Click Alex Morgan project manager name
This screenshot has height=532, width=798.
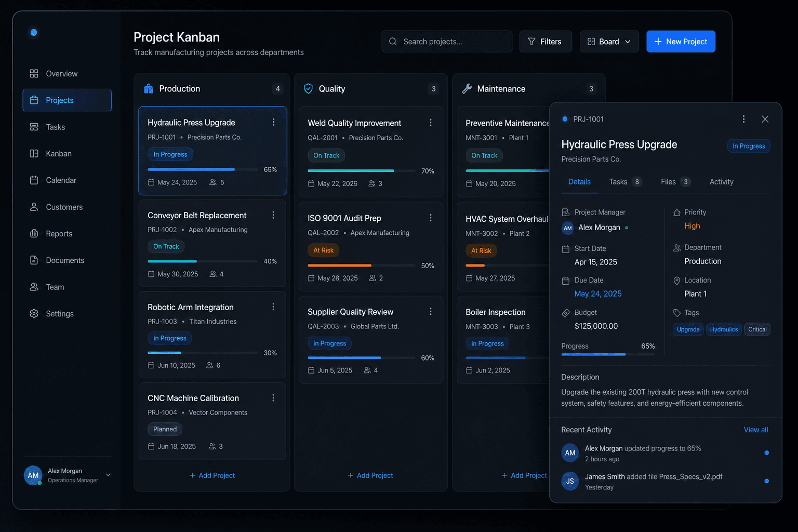(599, 228)
